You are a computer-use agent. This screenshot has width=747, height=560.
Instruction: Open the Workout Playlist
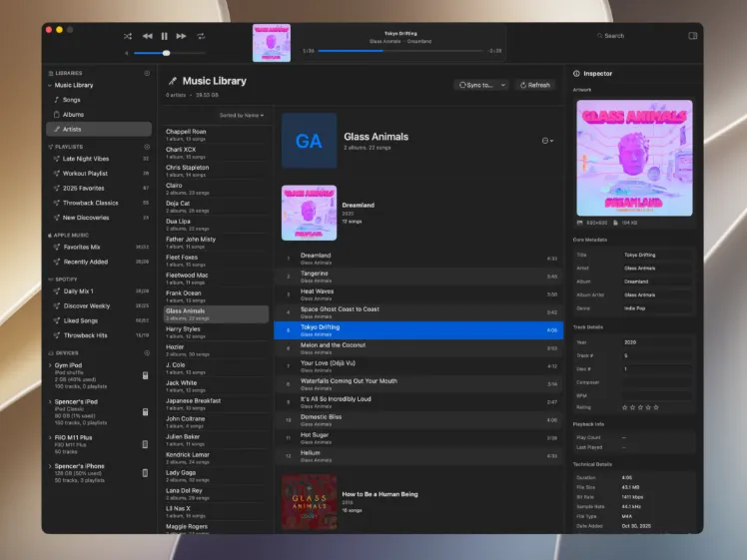pyautogui.click(x=99, y=174)
